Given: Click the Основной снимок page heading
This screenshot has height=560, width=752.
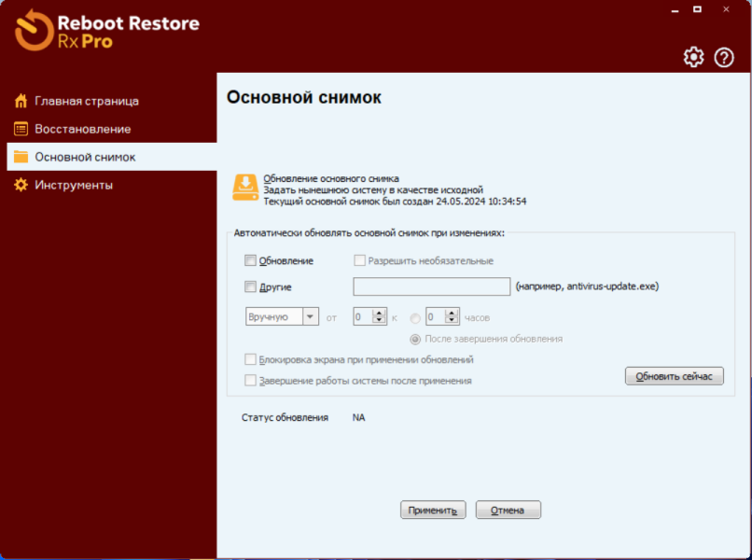Looking at the screenshot, I should point(304,97).
